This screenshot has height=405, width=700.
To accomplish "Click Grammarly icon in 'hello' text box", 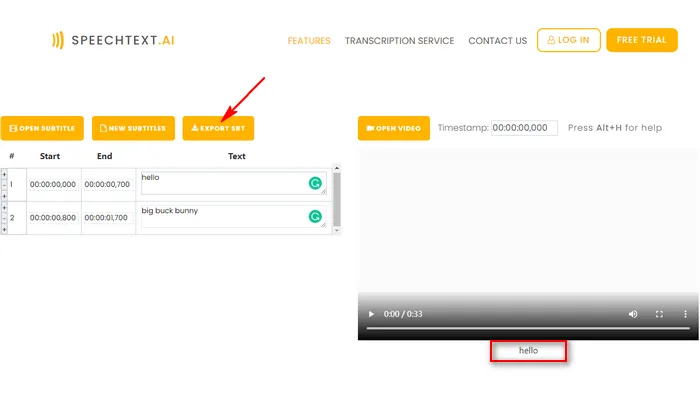I will tap(315, 184).
